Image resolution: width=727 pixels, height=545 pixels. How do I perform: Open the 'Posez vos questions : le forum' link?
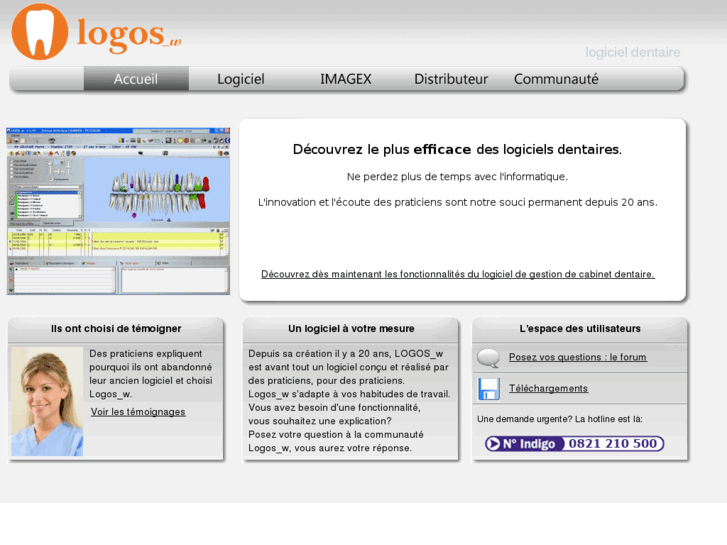tap(578, 357)
